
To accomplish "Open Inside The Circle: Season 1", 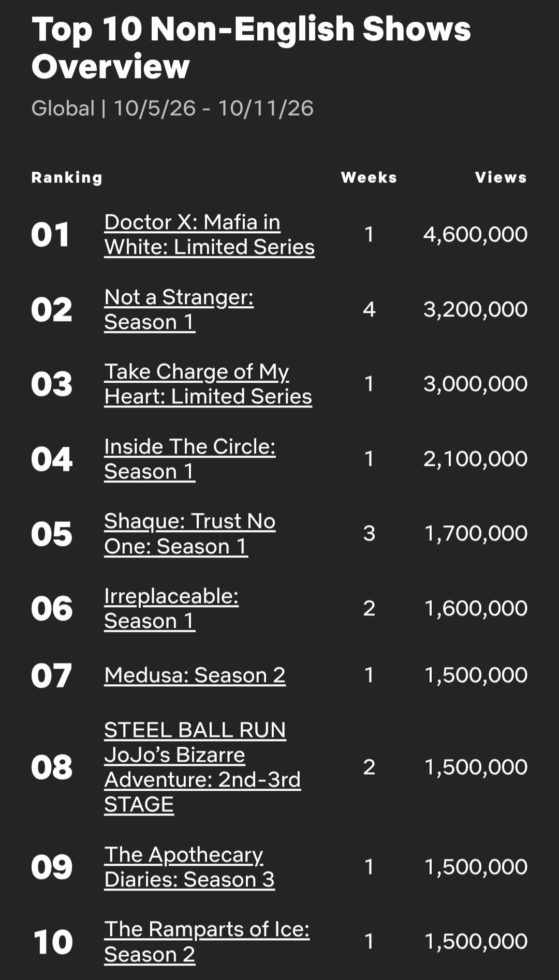I will 189,459.
